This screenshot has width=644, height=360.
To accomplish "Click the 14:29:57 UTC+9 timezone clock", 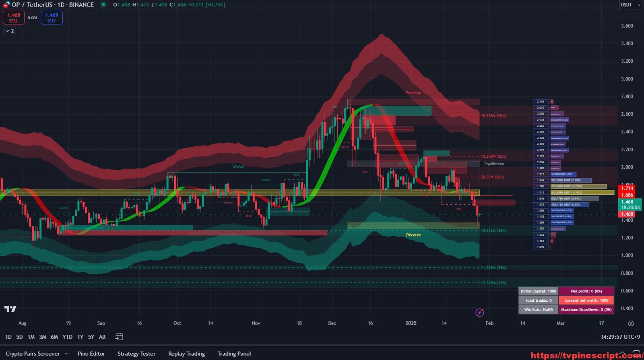I will click(x=620, y=337).
